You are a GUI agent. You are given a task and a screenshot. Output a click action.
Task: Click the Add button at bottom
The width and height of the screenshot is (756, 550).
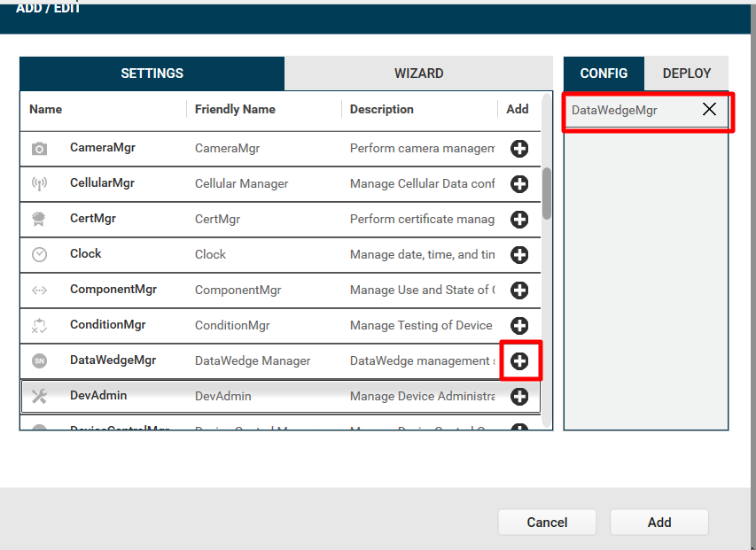pyautogui.click(x=659, y=523)
